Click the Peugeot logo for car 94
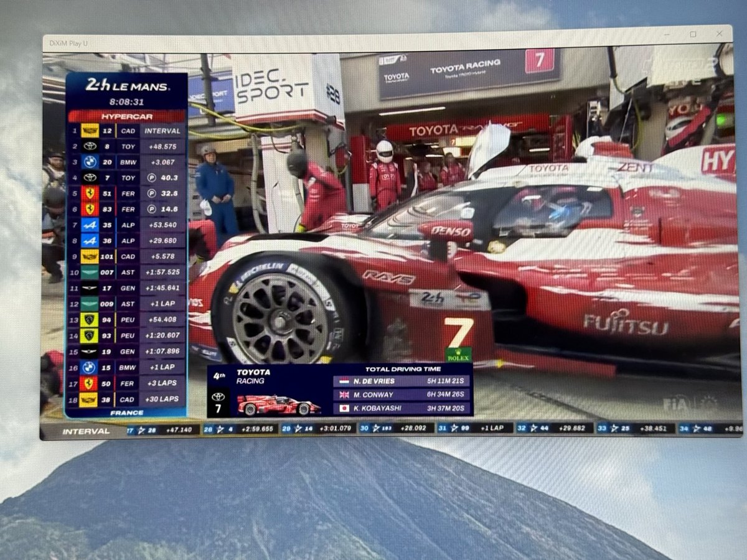 point(90,320)
